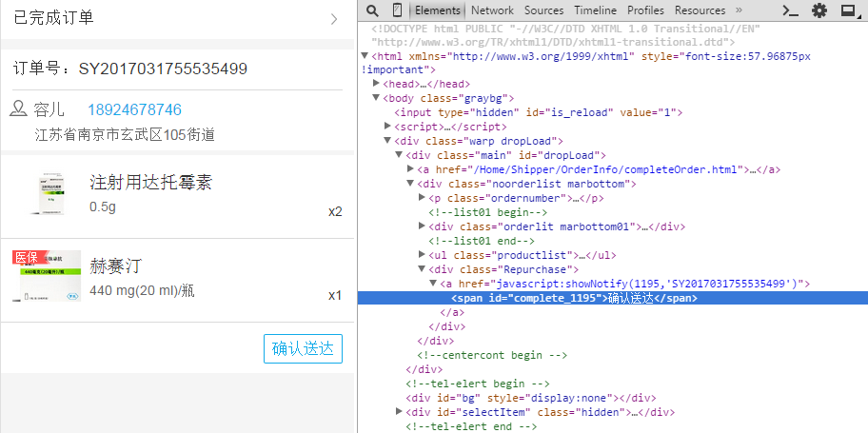This screenshot has height=433, width=868.
Task: Collapse the div Repurchase node
Action: 422,269
